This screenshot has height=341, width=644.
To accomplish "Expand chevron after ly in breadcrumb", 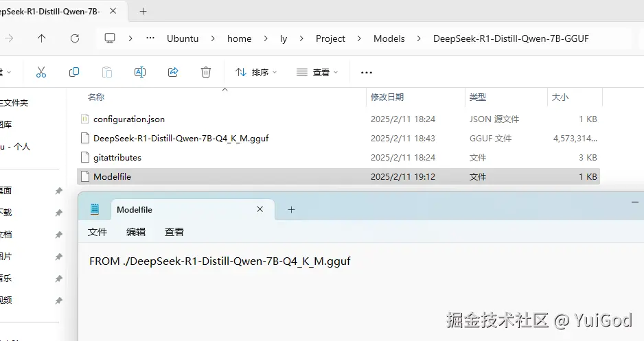I will (301, 38).
